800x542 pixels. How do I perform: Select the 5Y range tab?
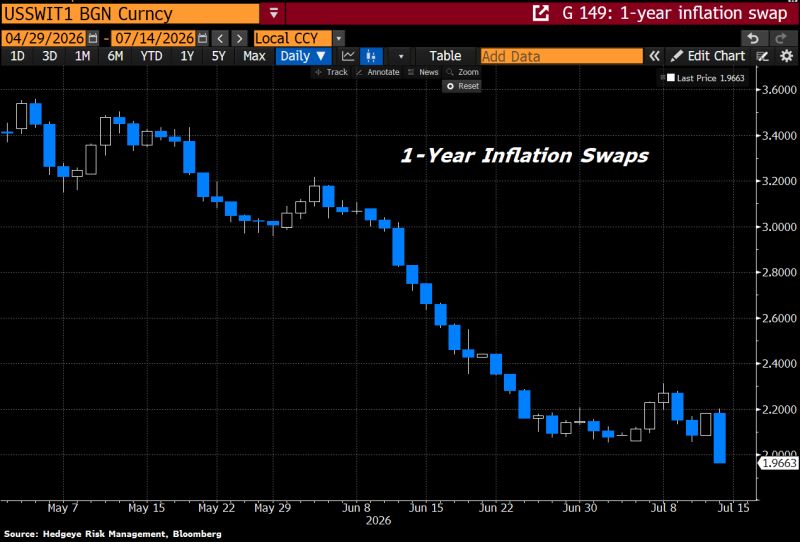[218, 56]
